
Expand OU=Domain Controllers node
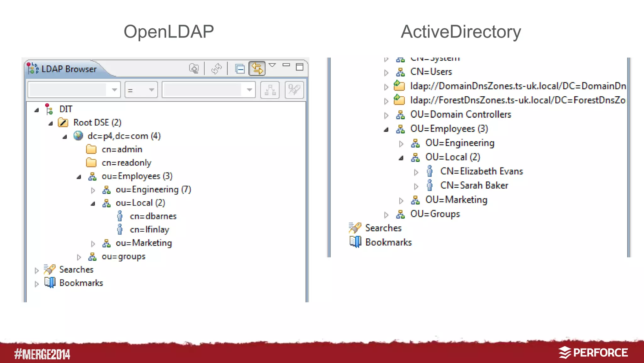[386, 116]
